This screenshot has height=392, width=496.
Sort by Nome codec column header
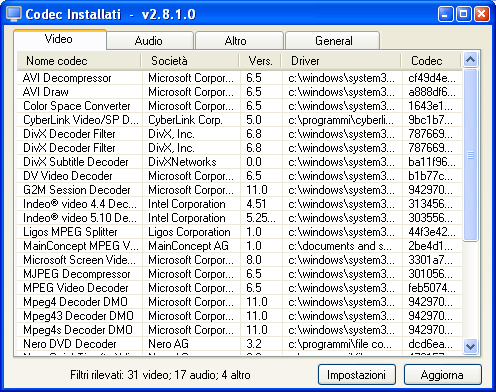pos(79,61)
